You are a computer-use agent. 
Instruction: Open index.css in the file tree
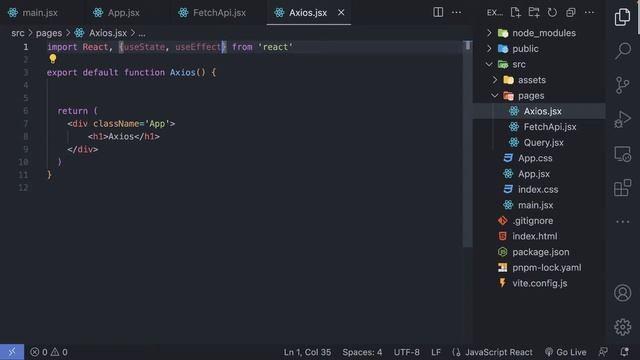(x=539, y=189)
